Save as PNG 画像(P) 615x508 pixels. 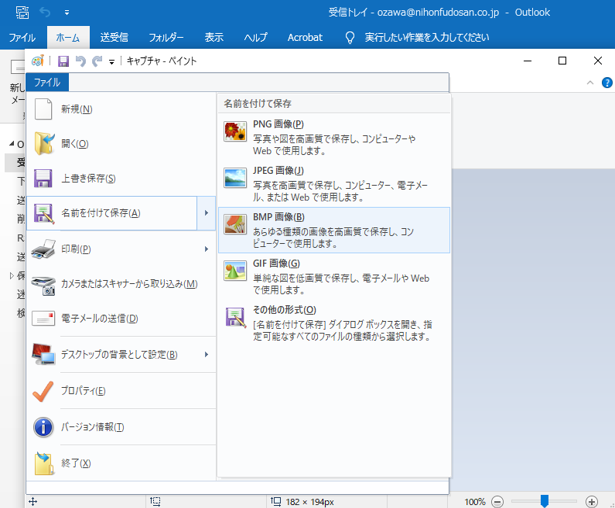click(334, 137)
